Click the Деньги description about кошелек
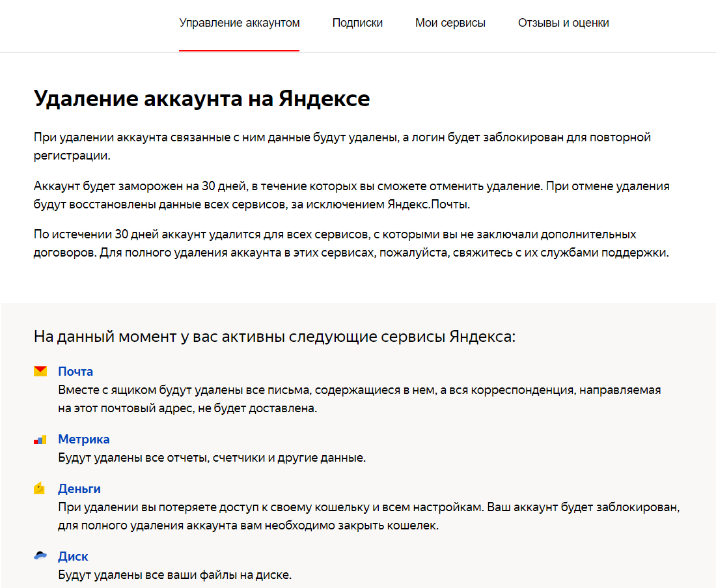The image size is (716, 588). tap(369, 516)
